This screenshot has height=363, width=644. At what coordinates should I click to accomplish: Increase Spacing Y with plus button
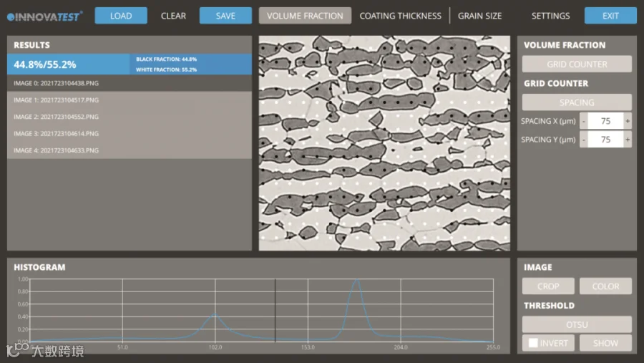coord(628,140)
